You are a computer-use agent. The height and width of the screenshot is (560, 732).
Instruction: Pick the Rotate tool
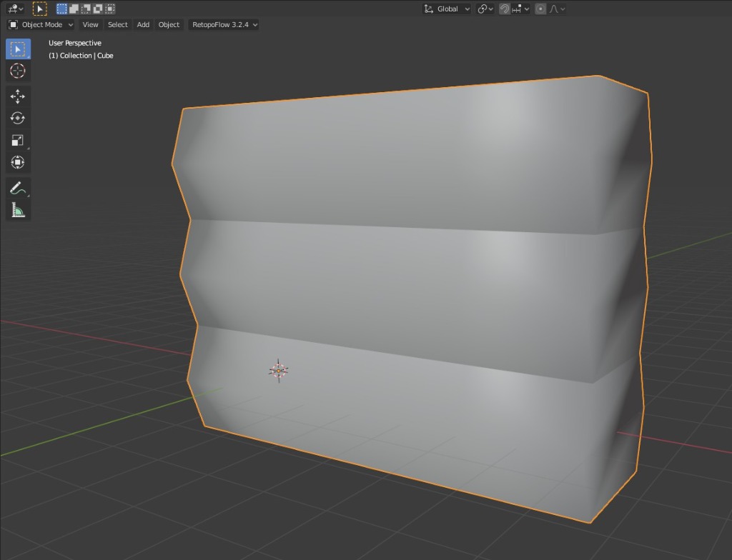pos(18,118)
